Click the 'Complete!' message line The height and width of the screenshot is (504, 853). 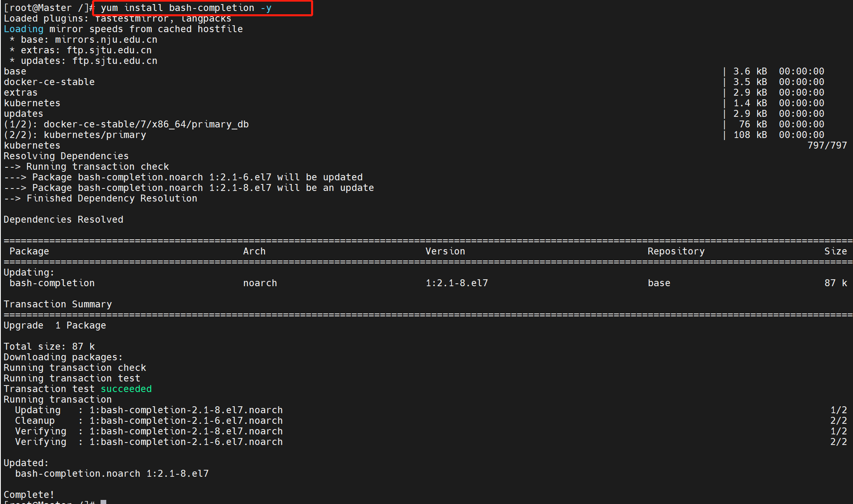[x=29, y=495]
